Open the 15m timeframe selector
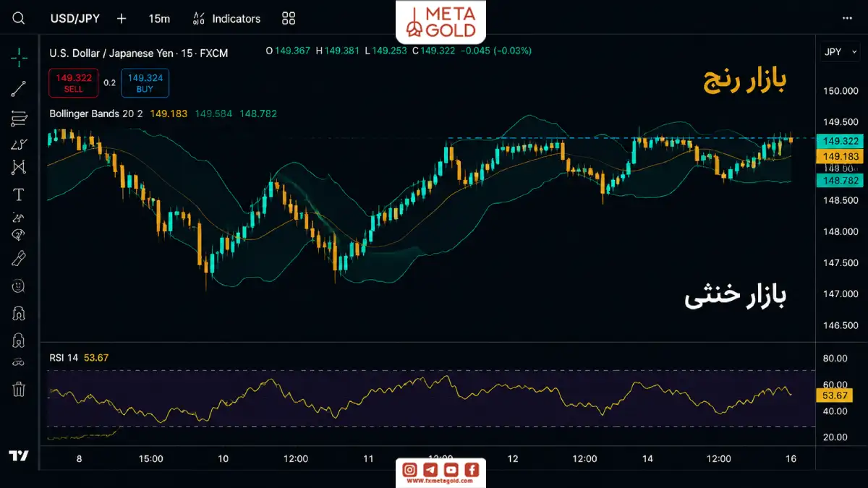Viewport: 868px width, 488px height. (x=159, y=18)
